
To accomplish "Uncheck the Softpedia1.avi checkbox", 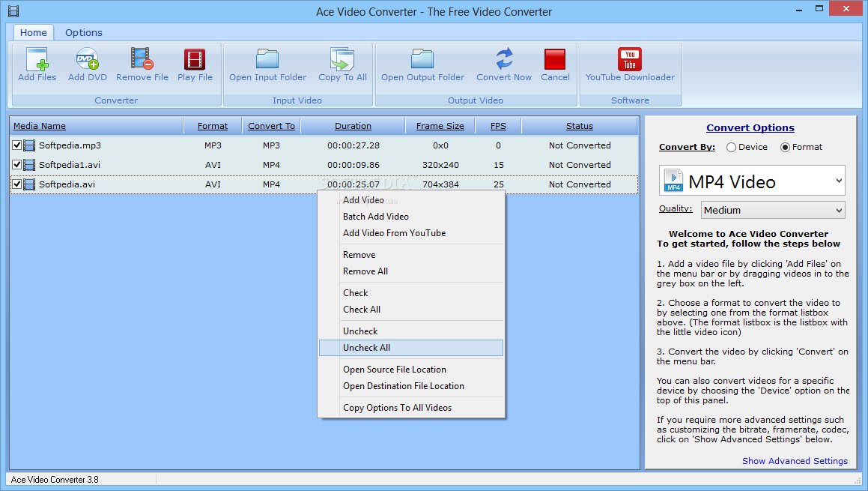I will coord(16,165).
